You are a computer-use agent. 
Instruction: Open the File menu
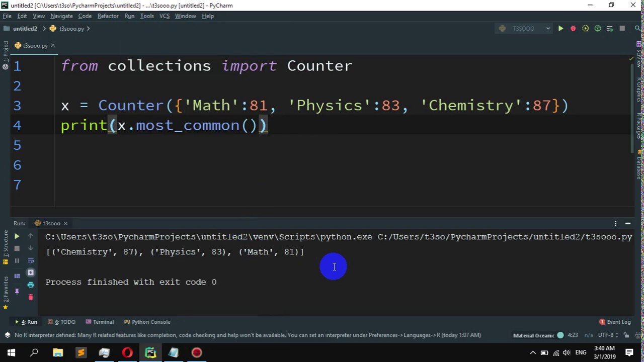pyautogui.click(x=7, y=16)
